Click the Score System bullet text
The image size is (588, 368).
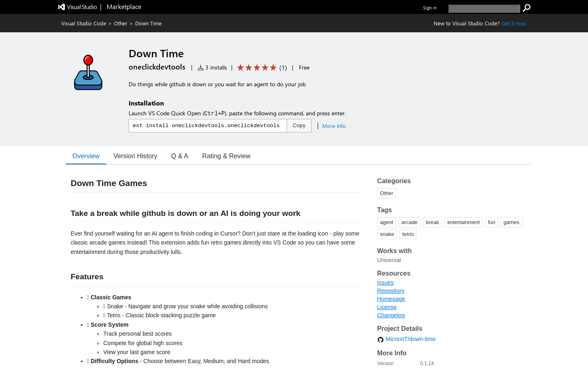(x=109, y=325)
